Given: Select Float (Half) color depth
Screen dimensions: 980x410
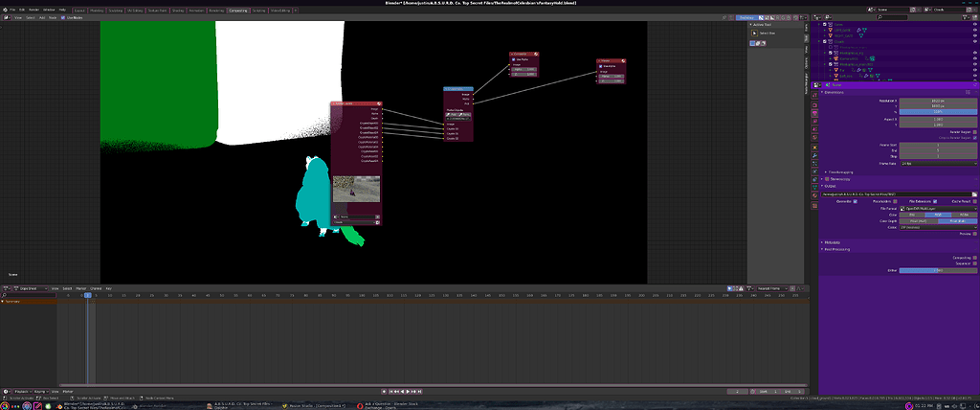Looking at the screenshot, I should [918, 221].
